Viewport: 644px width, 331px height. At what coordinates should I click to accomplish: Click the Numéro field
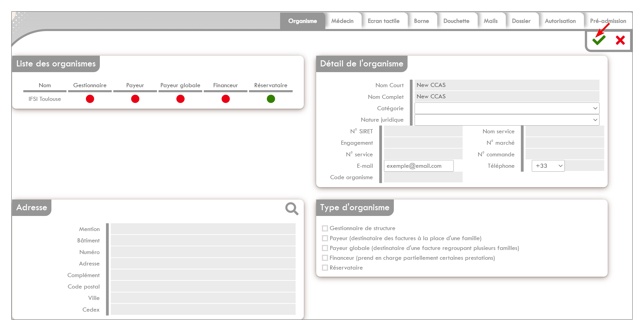(x=203, y=252)
